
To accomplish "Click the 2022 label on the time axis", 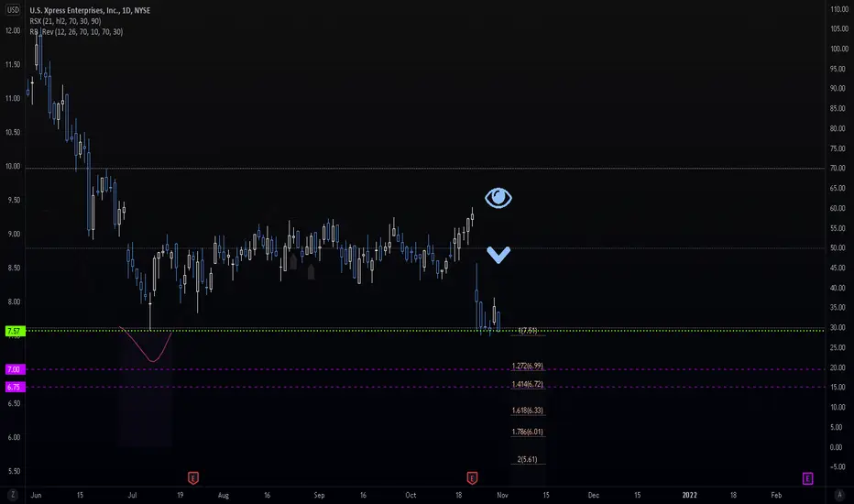I will [689, 495].
